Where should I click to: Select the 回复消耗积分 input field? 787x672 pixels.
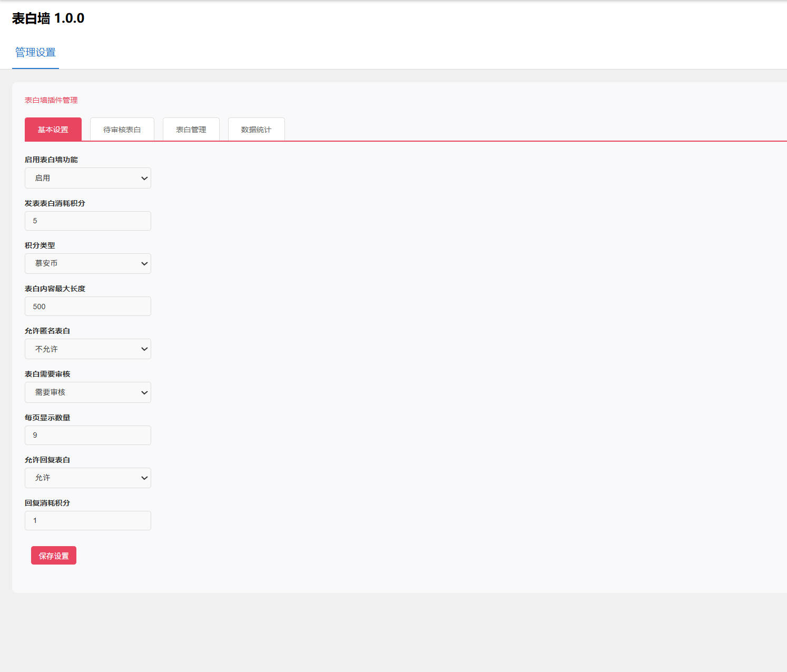tap(88, 520)
